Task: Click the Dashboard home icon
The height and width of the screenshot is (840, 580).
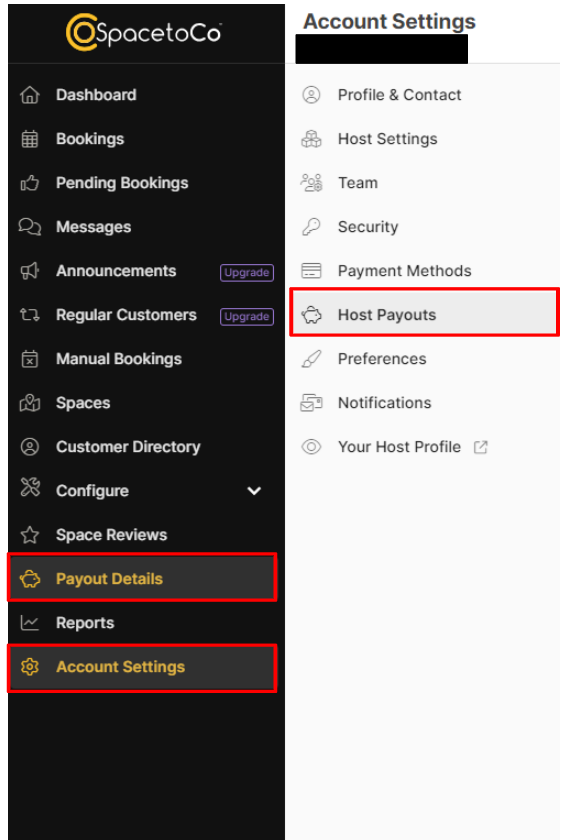Action: pyautogui.click(x=30, y=95)
